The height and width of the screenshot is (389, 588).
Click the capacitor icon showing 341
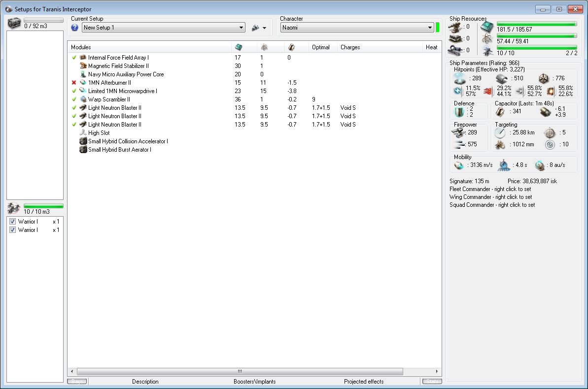(x=500, y=112)
